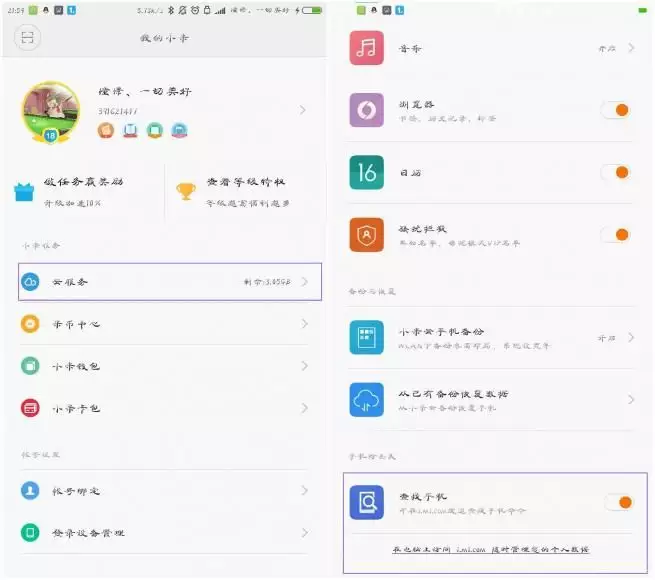Open the 米币中心 menu row

pos(165,324)
